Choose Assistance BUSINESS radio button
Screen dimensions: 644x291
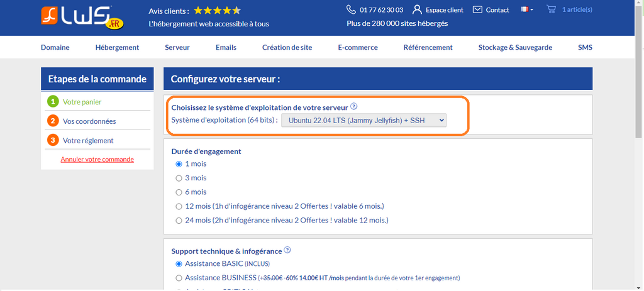(179, 278)
